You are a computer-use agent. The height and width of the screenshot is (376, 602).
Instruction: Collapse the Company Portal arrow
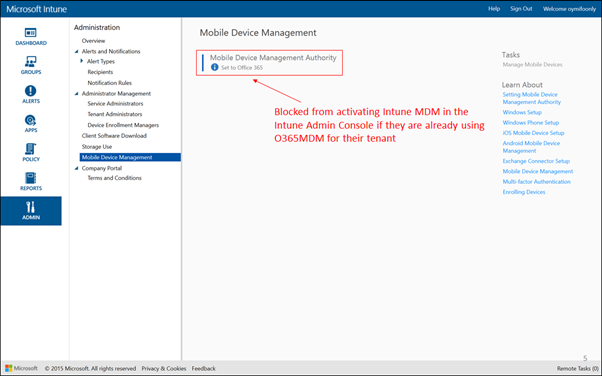pos(76,168)
